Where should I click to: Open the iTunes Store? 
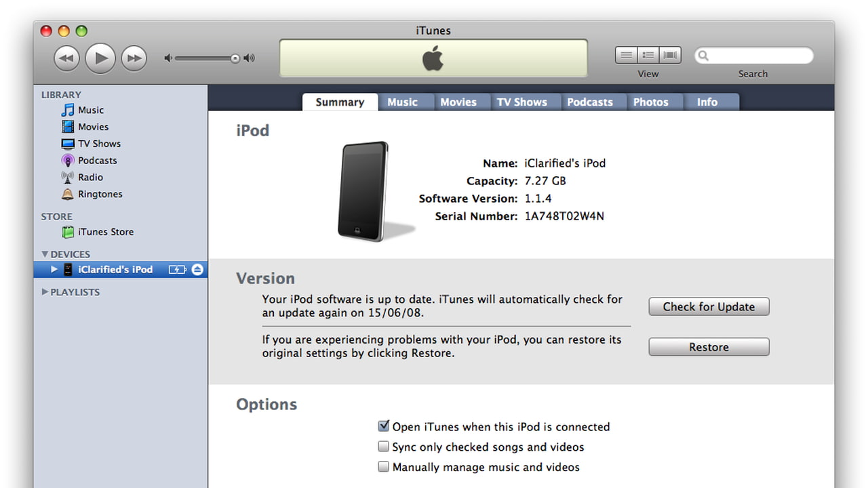pyautogui.click(x=98, y=232)
